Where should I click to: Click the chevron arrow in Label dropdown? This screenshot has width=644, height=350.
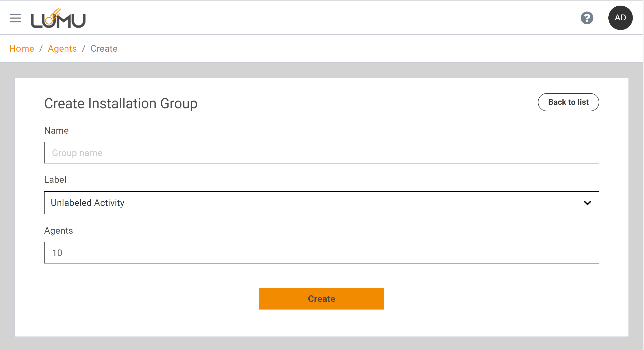click(x=587, y=203)
